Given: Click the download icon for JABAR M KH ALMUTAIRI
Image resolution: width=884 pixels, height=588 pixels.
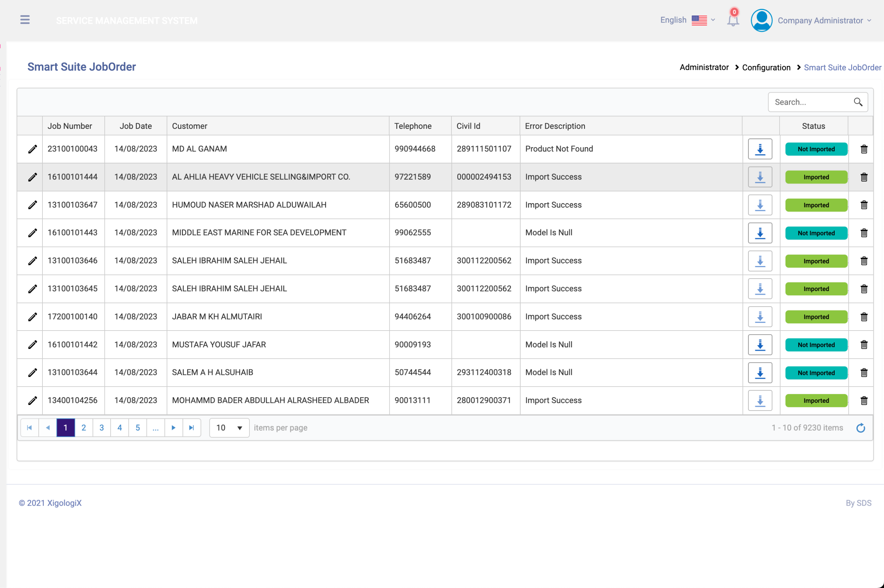Looking at the screenshot, I should click(760, 316).
